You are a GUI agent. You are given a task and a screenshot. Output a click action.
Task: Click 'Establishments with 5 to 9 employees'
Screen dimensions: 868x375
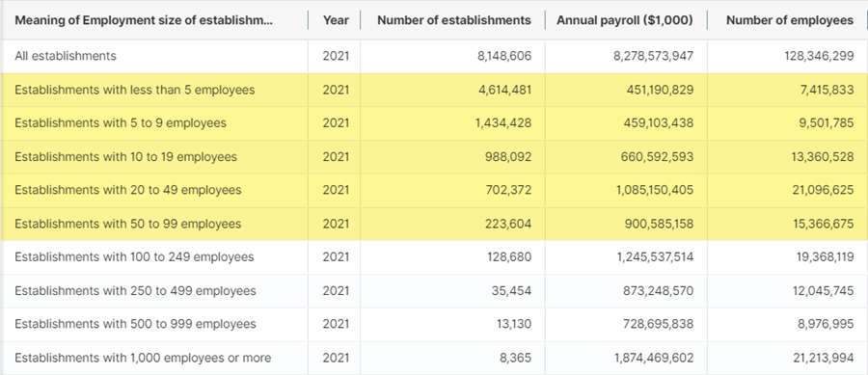click(121, 122)
